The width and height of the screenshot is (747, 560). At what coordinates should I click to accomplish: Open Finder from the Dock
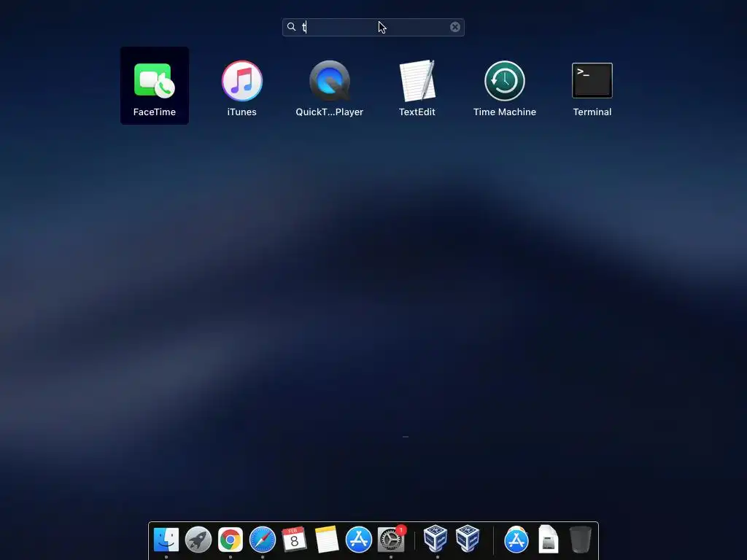tap(166, 540)
